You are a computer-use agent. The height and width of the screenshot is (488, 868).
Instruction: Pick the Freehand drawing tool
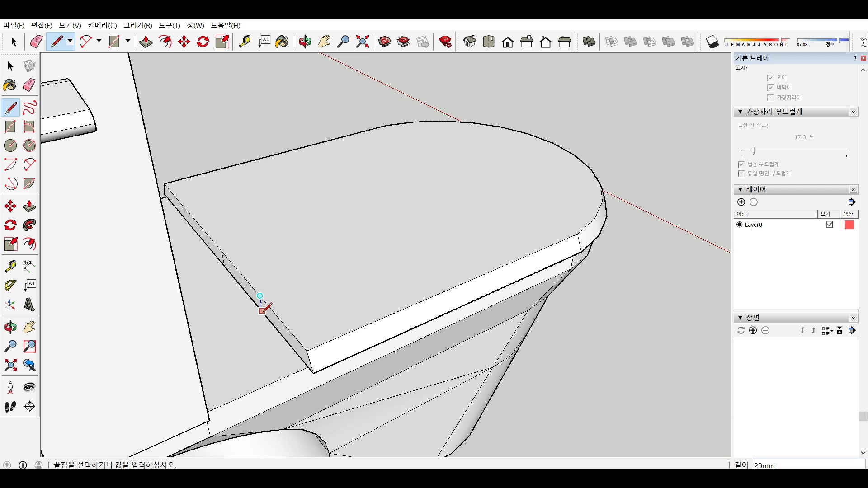(x=29, y=108)
